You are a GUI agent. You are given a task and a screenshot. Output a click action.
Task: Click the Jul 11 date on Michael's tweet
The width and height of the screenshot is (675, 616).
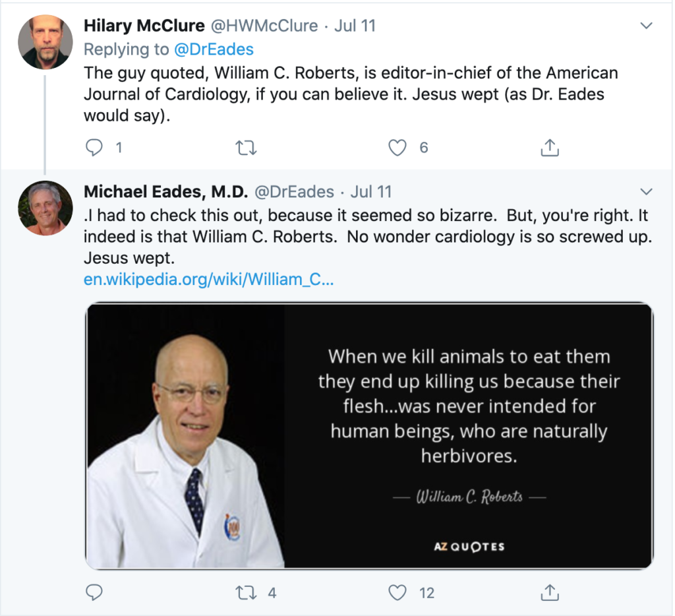[371, 192]
